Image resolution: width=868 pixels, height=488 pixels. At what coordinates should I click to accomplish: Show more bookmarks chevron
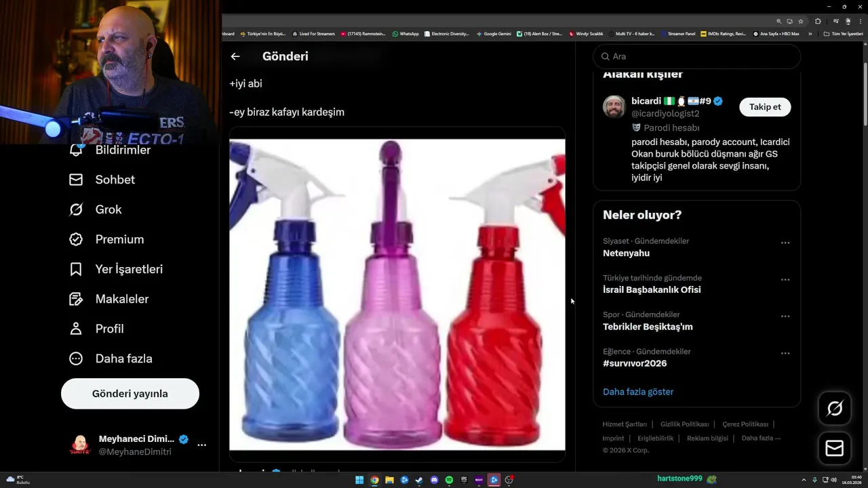(x=810, y=34)
